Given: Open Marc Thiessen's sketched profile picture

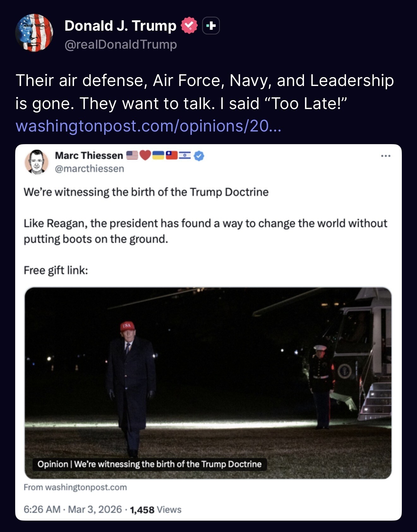Looking at the screenshot, I should tap(37, 162).
